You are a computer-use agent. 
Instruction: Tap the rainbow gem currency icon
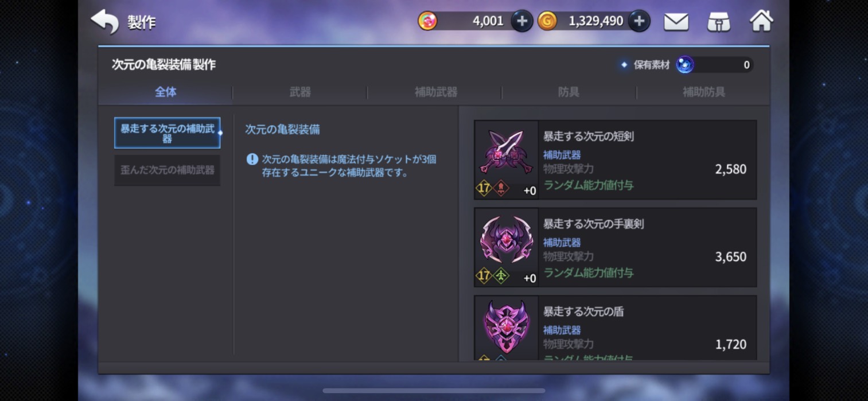pyautogui.click(x=427, y=21)
